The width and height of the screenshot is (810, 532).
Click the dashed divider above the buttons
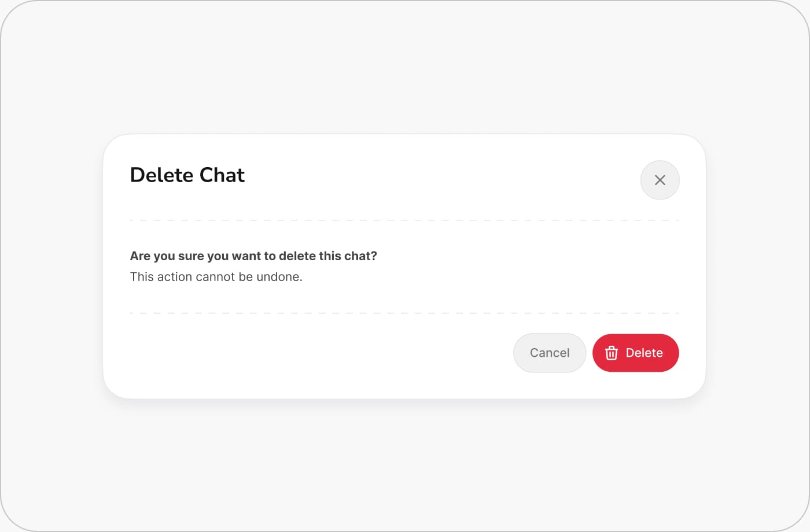click(404, 313)
